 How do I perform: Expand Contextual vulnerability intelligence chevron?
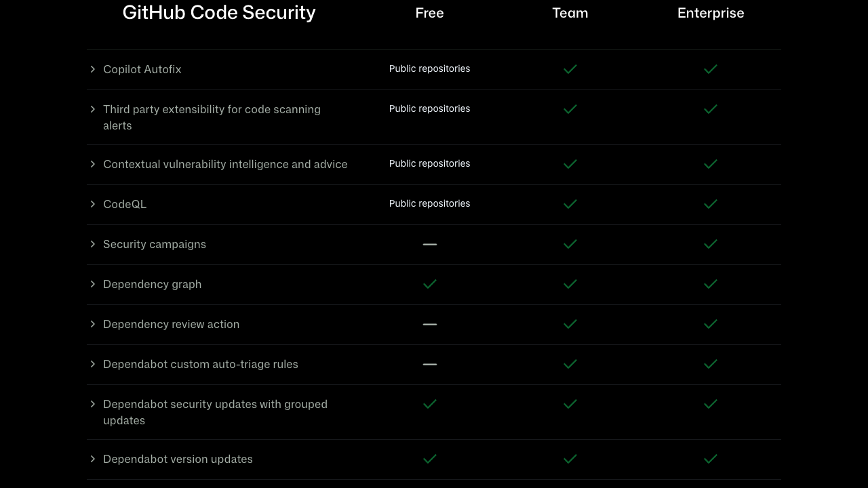tap(92, 164)
